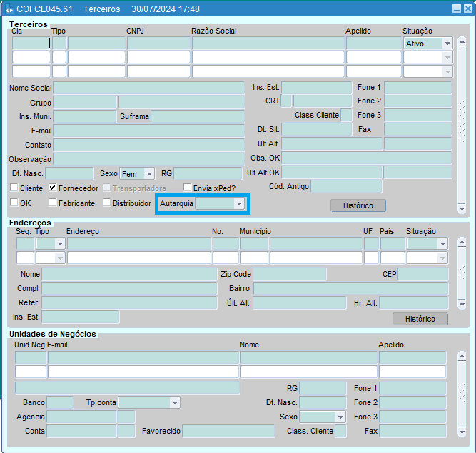Click the Cód. Antigo field
This screenshot has height=453, width=476.
346,187
